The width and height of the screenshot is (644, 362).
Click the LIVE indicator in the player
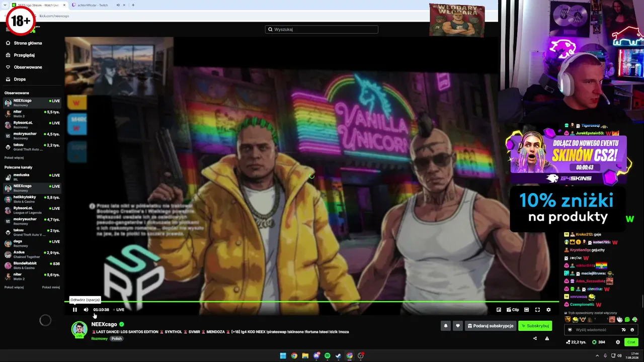click(119, 310)
